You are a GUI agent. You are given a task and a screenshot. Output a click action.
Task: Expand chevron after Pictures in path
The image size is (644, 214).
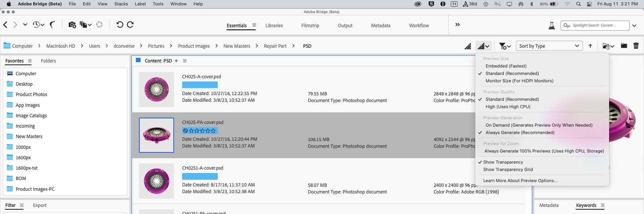point(171,46)
